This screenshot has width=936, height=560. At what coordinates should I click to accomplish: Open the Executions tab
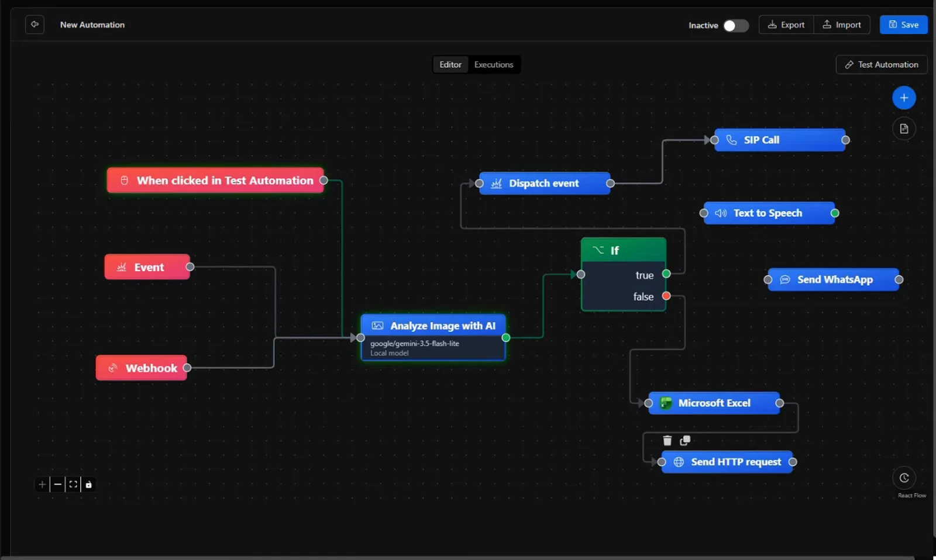coord(494,64)
